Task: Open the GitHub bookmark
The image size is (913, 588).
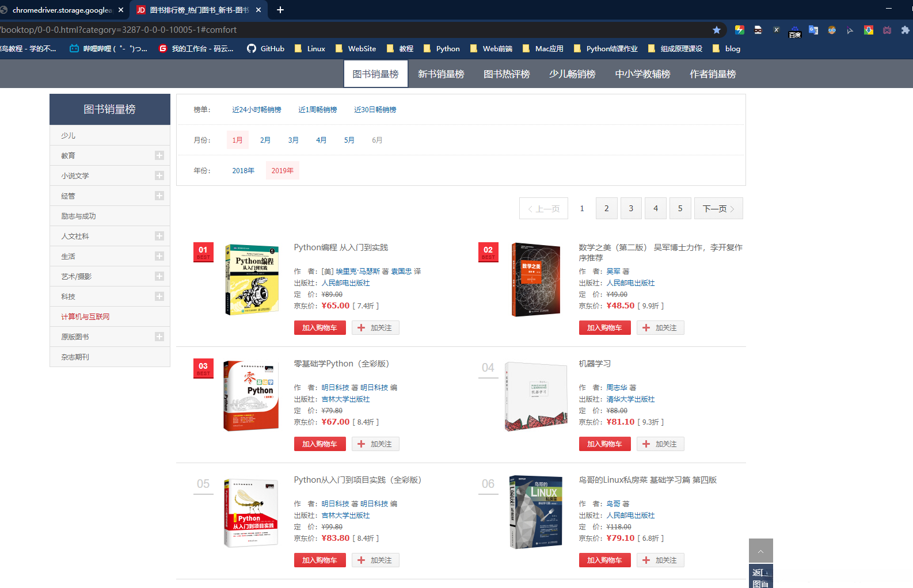Action: (266, 49)
